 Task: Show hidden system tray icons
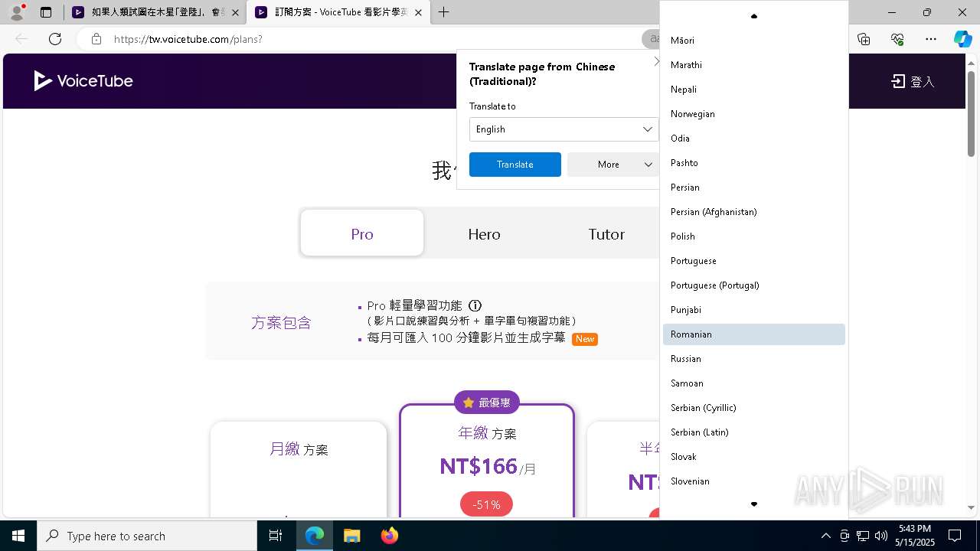coord(825,536)
